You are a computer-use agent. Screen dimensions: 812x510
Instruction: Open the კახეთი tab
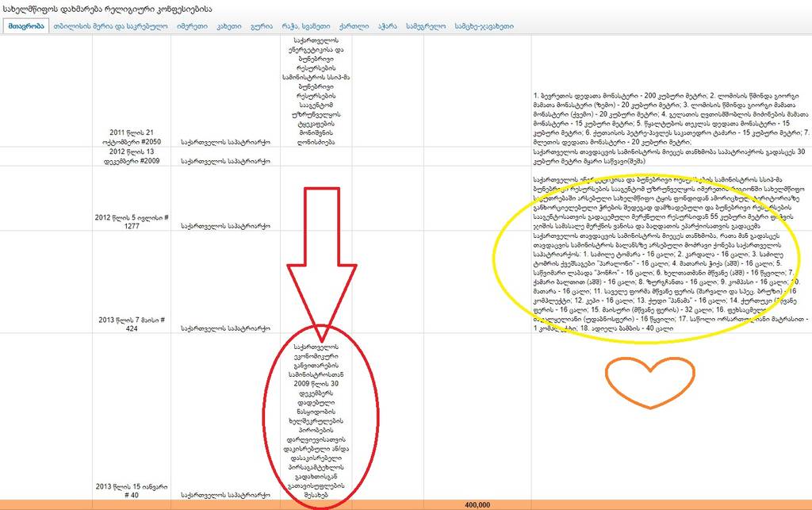(x=229, y=26)
